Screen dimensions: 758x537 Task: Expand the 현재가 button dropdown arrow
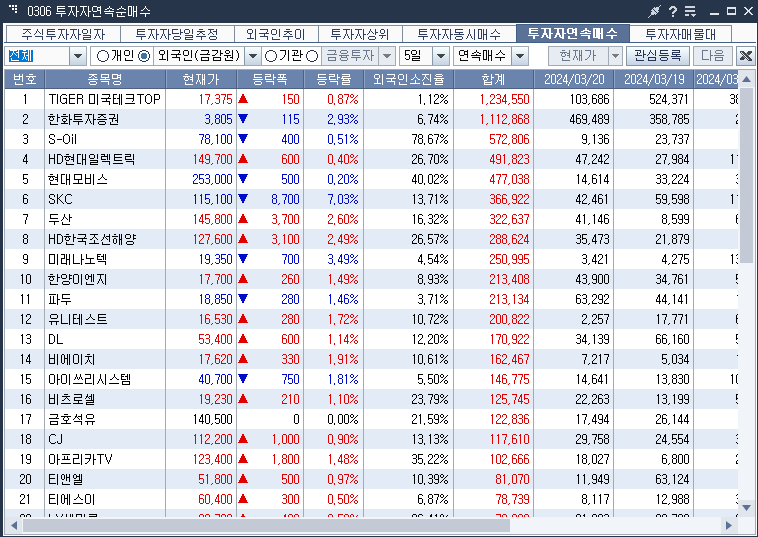point(615,56)
